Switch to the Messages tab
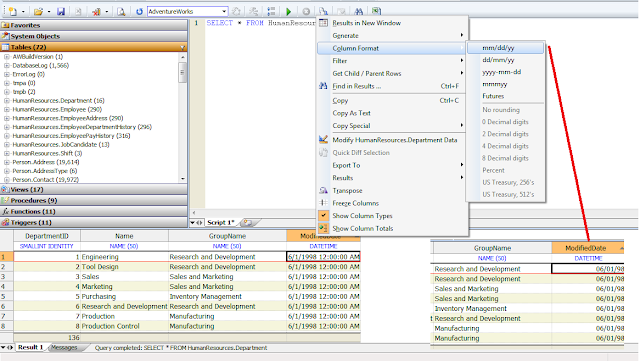The image size is (640, 361). pos(64,348)
